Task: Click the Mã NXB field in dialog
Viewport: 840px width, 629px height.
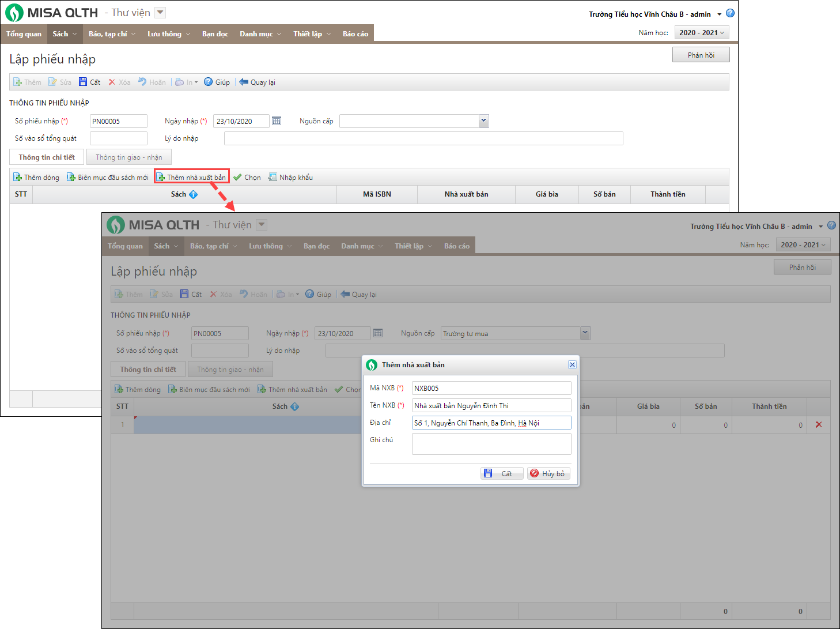Action: pos(491,388)
